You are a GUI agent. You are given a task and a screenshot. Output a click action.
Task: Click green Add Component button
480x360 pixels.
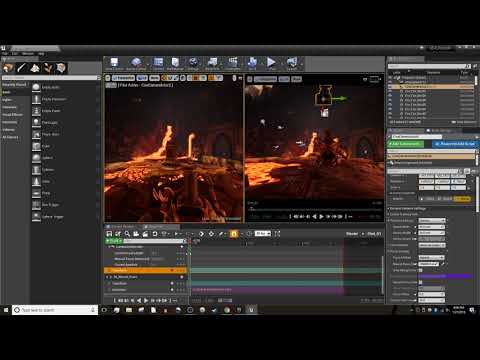[405, 144]
